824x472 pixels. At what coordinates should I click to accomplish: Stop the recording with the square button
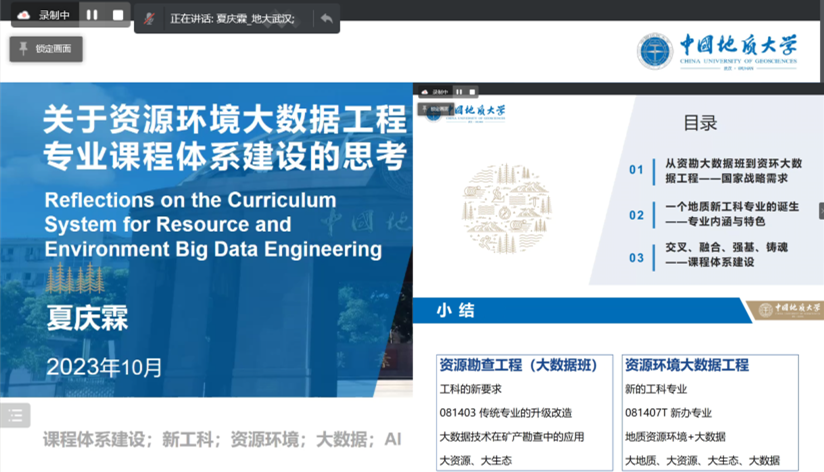(x=118, y=15)
